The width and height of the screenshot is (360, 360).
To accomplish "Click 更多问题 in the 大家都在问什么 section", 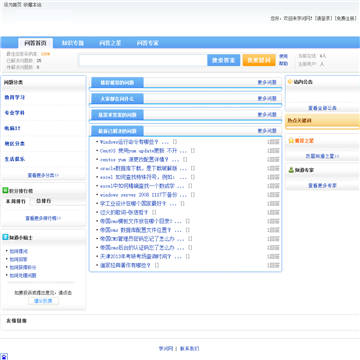I will click(x=267, y=98).
